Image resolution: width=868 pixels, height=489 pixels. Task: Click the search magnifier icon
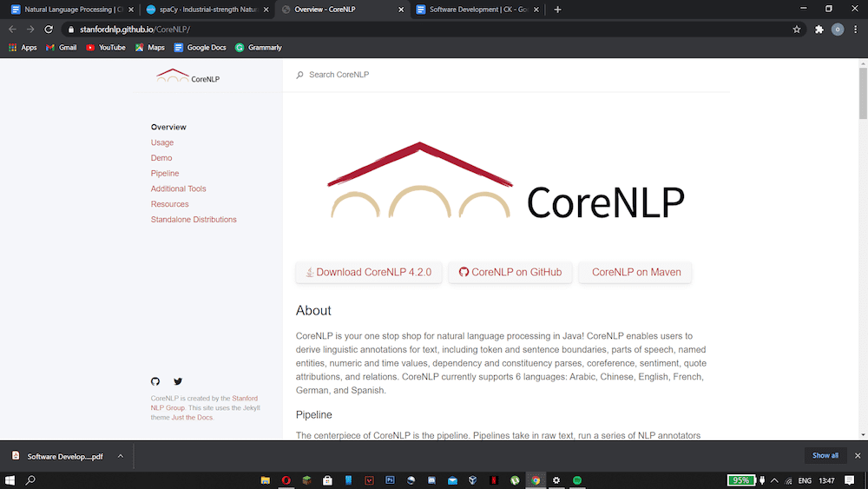[x=300, y=75]
